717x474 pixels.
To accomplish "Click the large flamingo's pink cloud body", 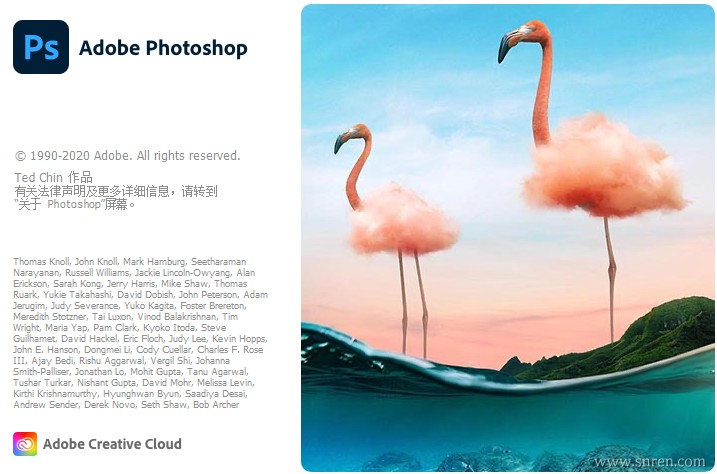I will click(604, 167).
